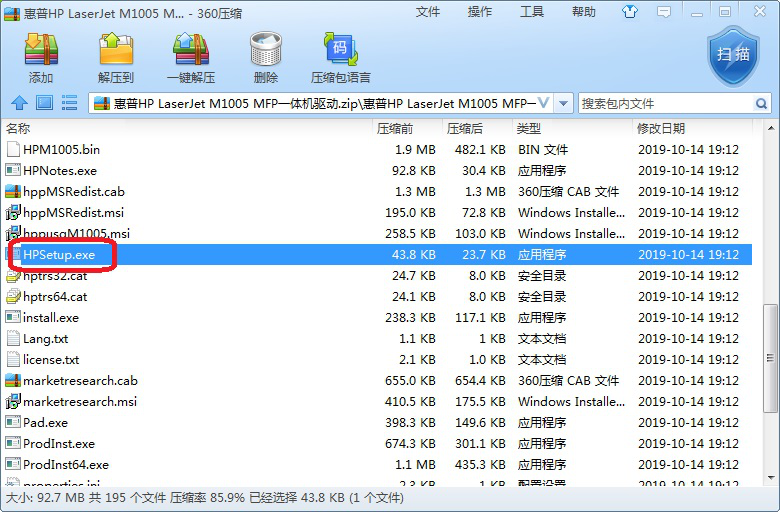Click the 文本文档 type of Lang.txt

tap(542, 338)
